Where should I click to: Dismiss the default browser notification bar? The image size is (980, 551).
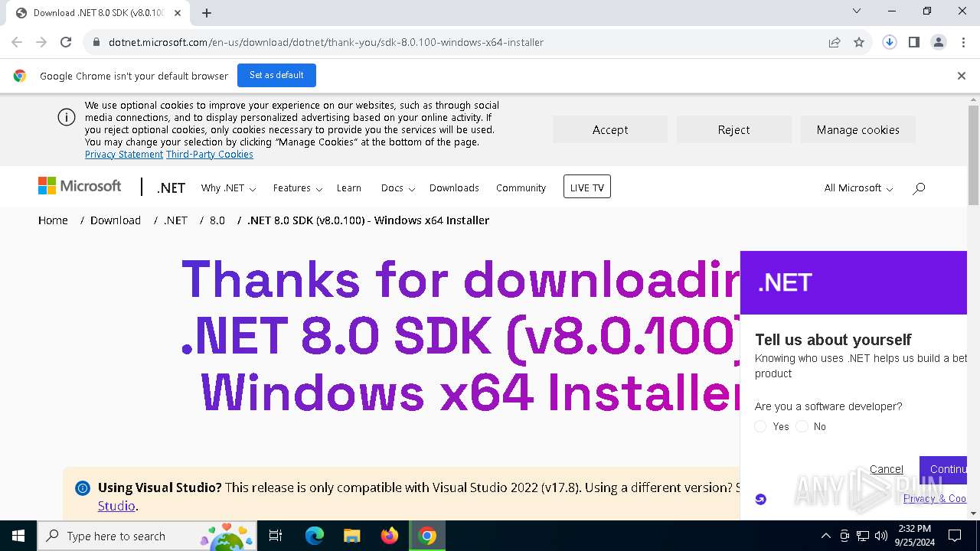[962, 76]
